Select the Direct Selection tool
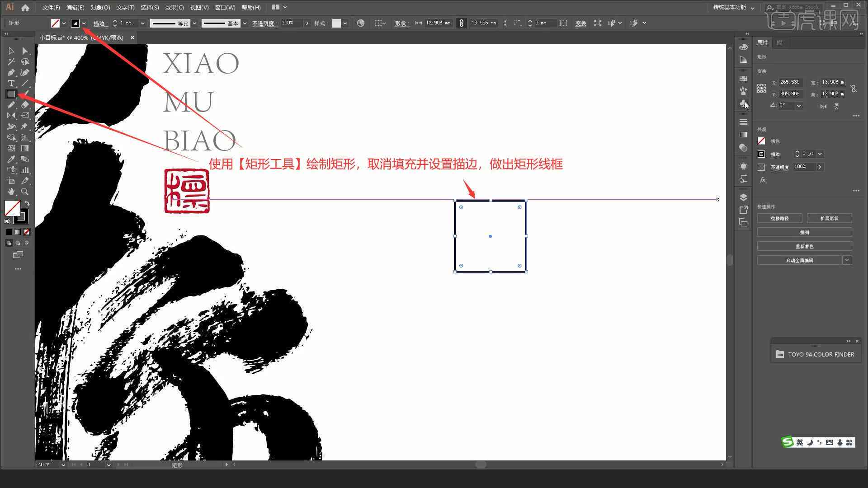 (25, 51)
